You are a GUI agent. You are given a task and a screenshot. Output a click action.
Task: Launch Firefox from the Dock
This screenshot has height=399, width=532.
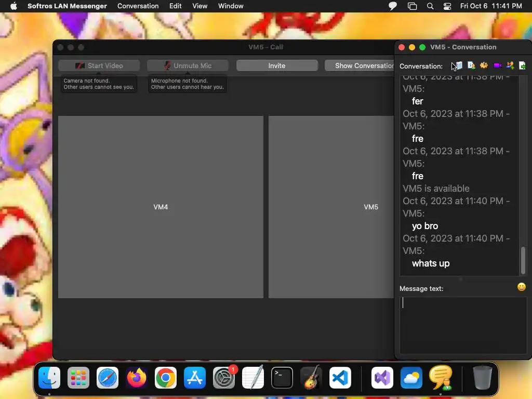tap(137, 378)
